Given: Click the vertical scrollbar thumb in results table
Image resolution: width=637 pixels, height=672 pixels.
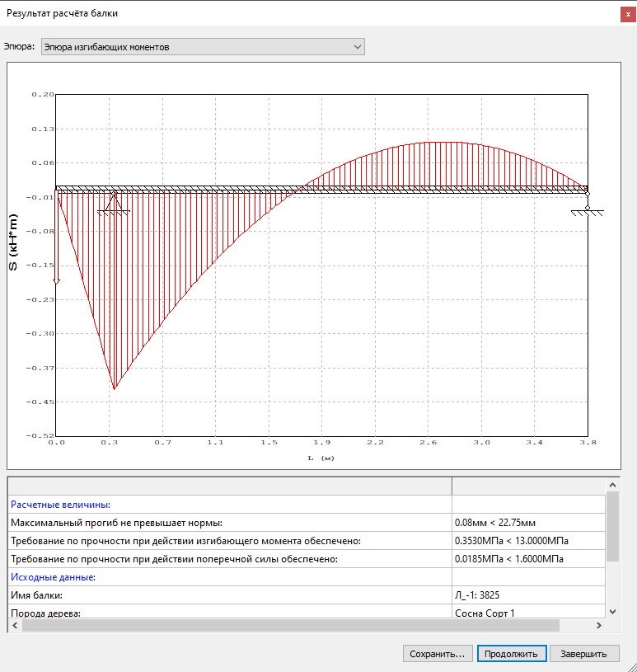Looking at the screenshot, I should click(612, 526).
